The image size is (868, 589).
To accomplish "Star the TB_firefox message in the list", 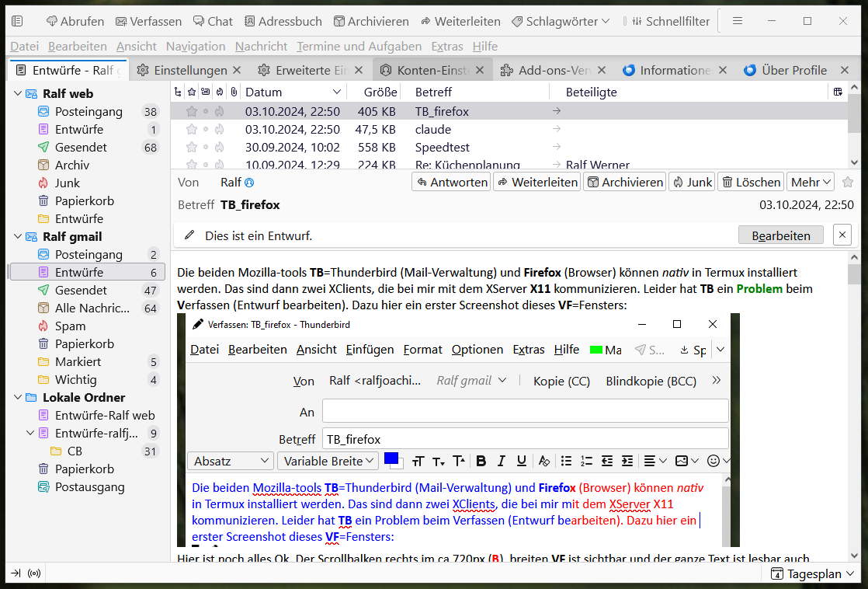I will (x=191, y=112).
